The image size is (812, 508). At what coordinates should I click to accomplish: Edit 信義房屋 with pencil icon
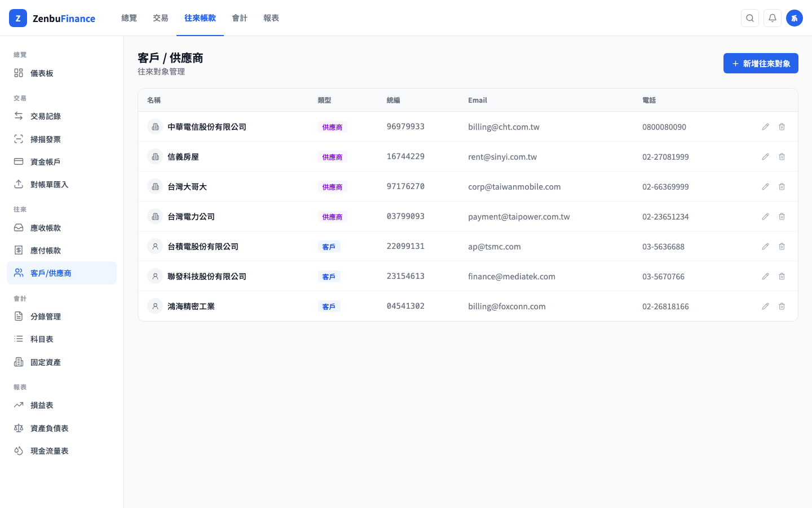click(x=765, y=157)
